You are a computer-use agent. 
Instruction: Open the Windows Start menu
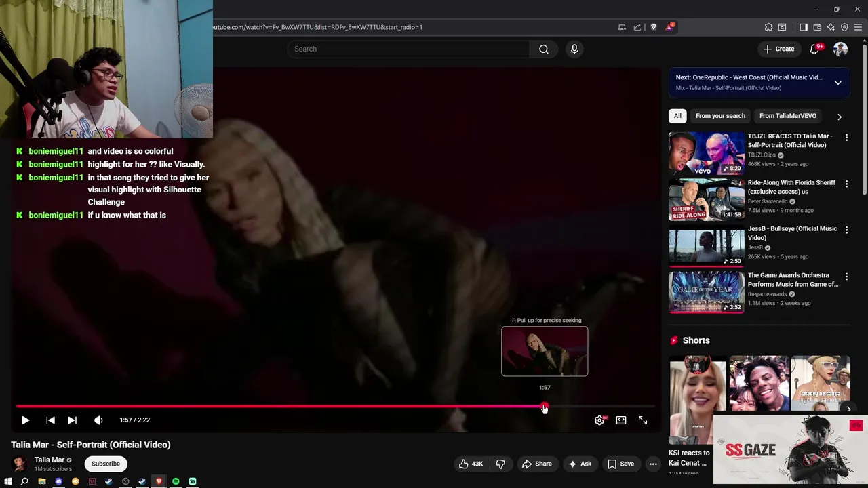8,481
